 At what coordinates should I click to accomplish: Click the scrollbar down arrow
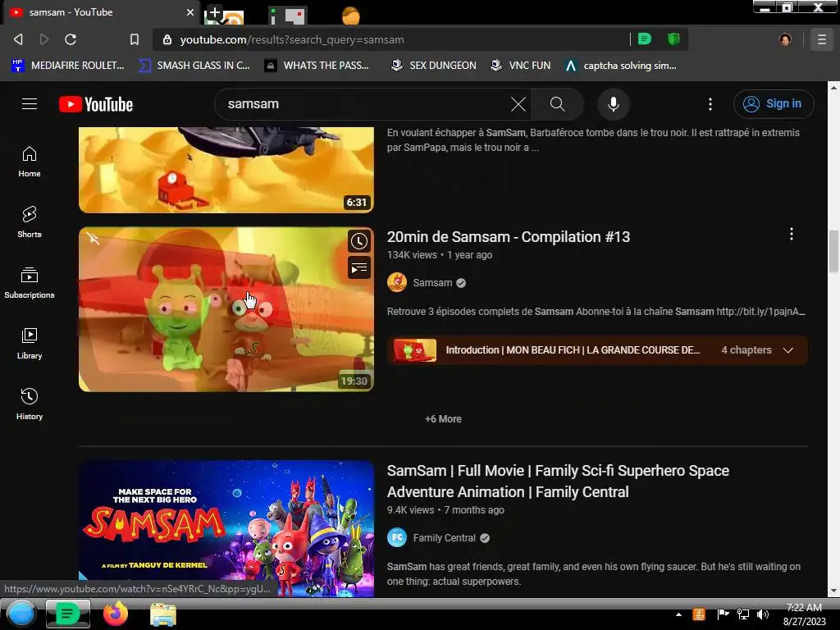pos(833,591)
